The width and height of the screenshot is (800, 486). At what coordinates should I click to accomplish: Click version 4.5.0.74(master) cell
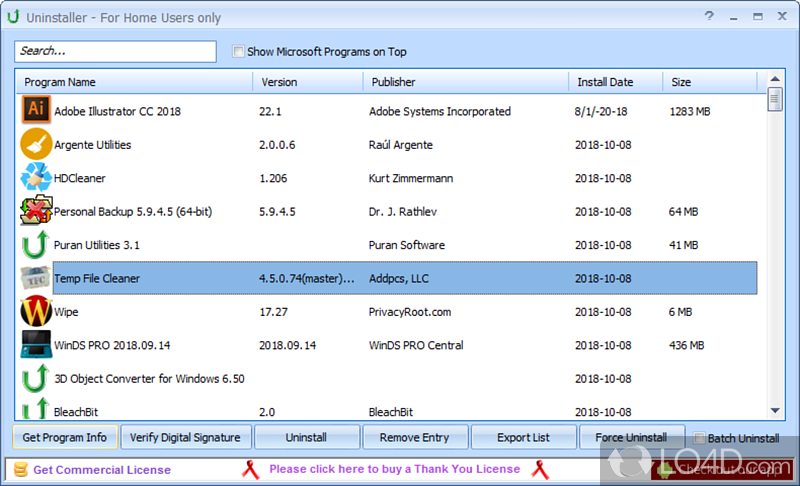(x=307, y=278)
